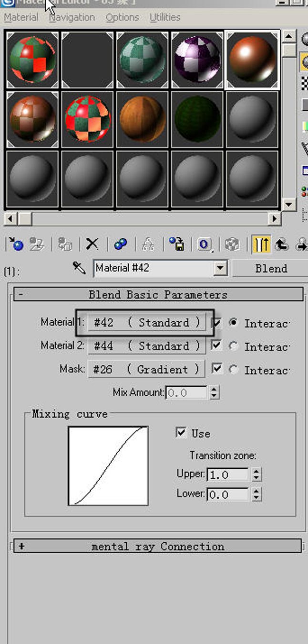This screenshot has width=308, height=644.
Task: Click the Mix Amount spinner arrows
Action: (214, 393)
